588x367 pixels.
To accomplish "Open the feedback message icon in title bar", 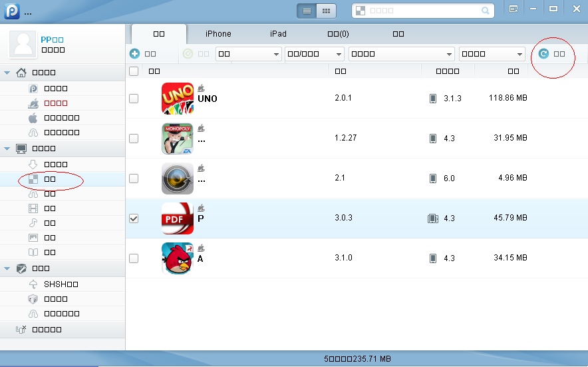I will tap(514, 9).
